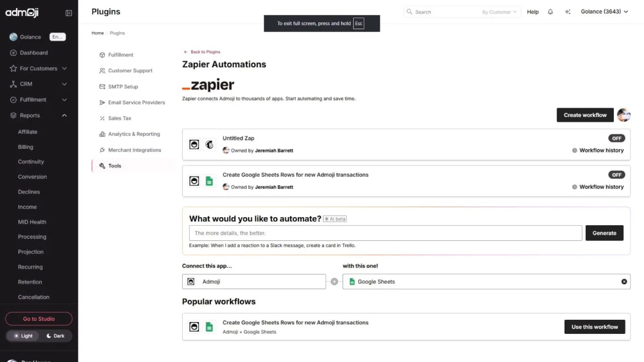
Task: Click Create workflow button
Action: (x=585, y=115)
